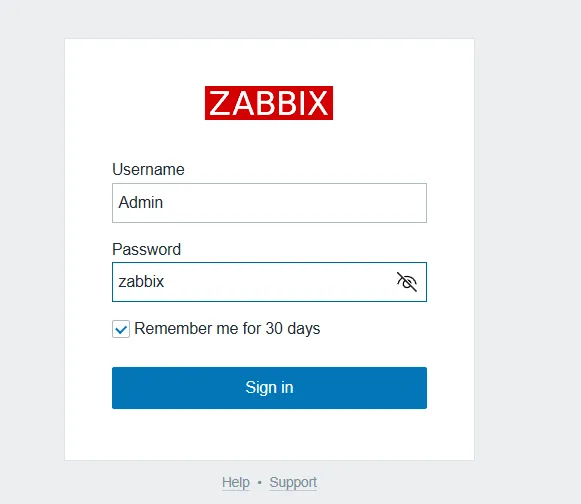The image size is (581, 504).
Task: Focus the Username input field
Action: coord(269,203)
